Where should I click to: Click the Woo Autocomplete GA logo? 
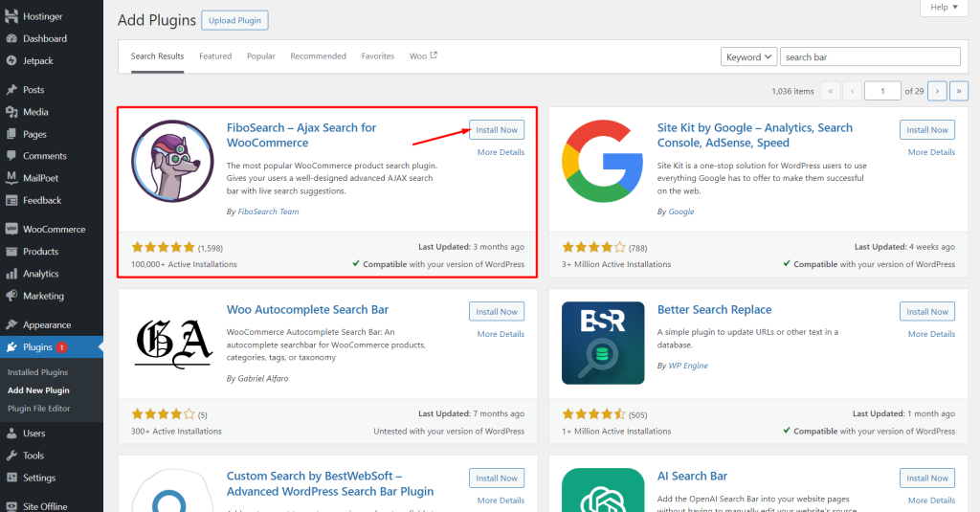(x=174, y=344)
